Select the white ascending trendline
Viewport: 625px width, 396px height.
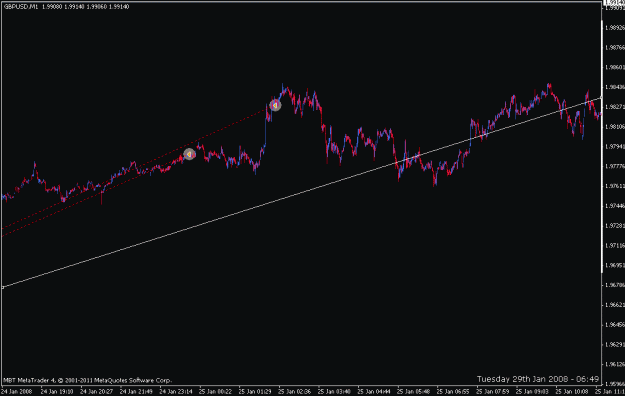(x=302, y=193)
